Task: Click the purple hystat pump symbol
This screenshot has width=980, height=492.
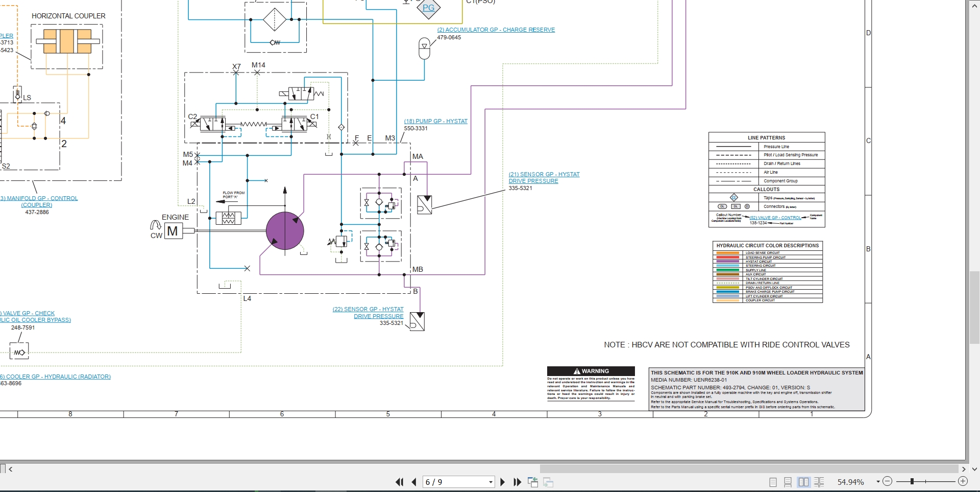Action: coord(285,231)
